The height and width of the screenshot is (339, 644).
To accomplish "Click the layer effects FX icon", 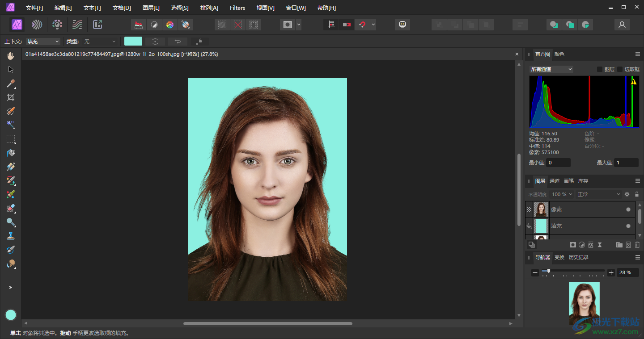I will [591, 245].
